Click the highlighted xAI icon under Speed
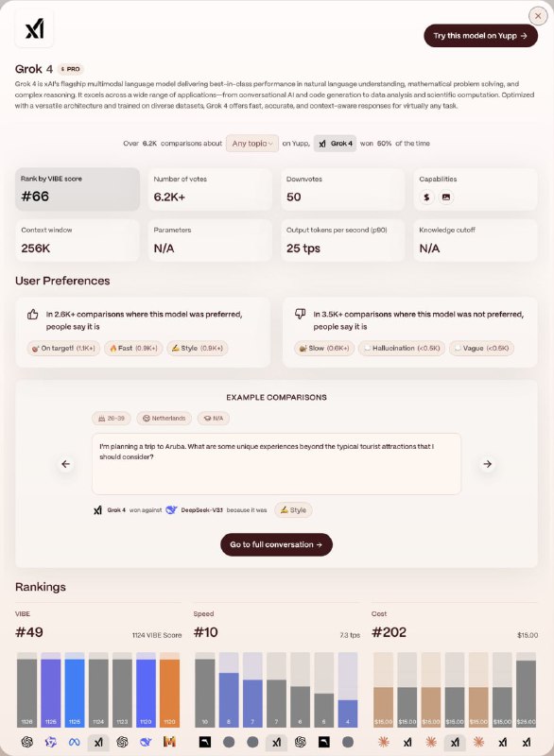This screenshot has width=554, height=756. tap(276, 742)
